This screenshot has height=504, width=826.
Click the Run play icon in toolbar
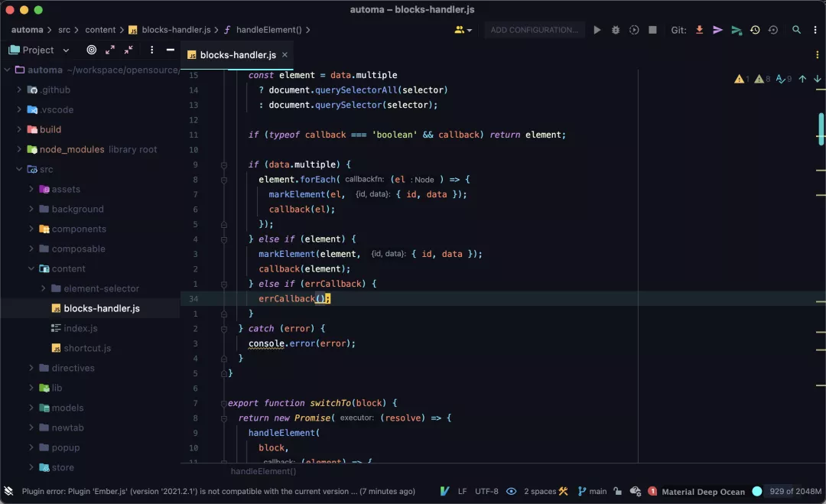tap(597, 30)
